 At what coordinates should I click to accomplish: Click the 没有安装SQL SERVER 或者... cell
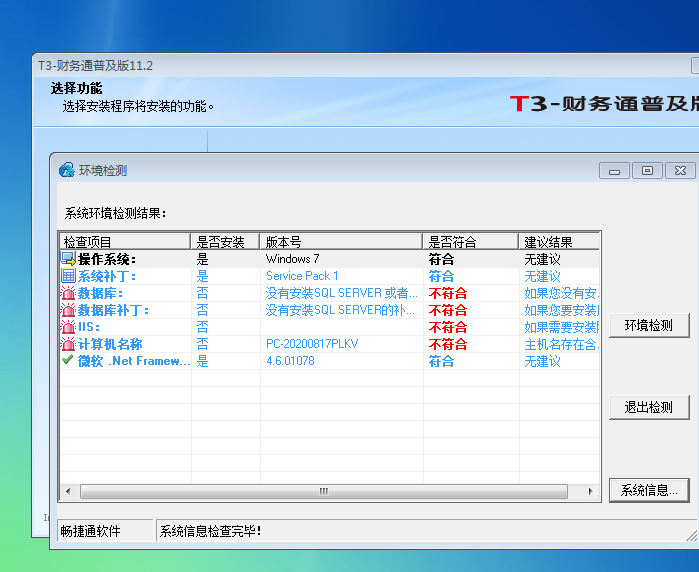point(341,293)
